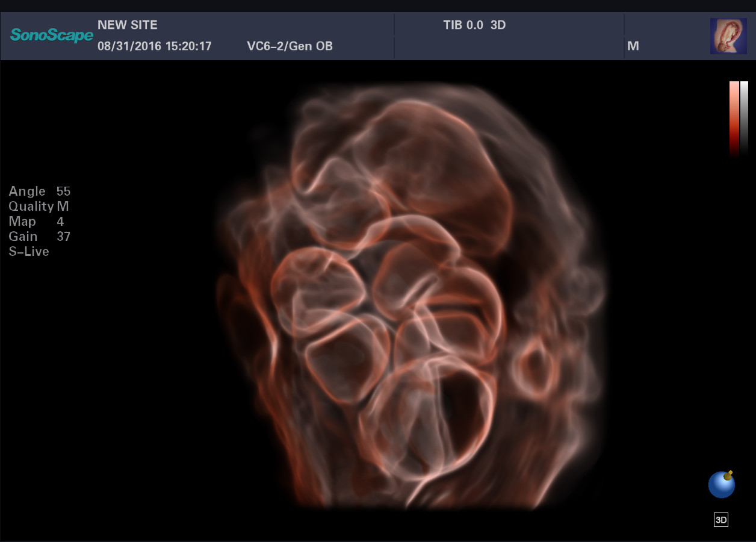
Task: Click the grayscale map bar
Action: point(745,118)
